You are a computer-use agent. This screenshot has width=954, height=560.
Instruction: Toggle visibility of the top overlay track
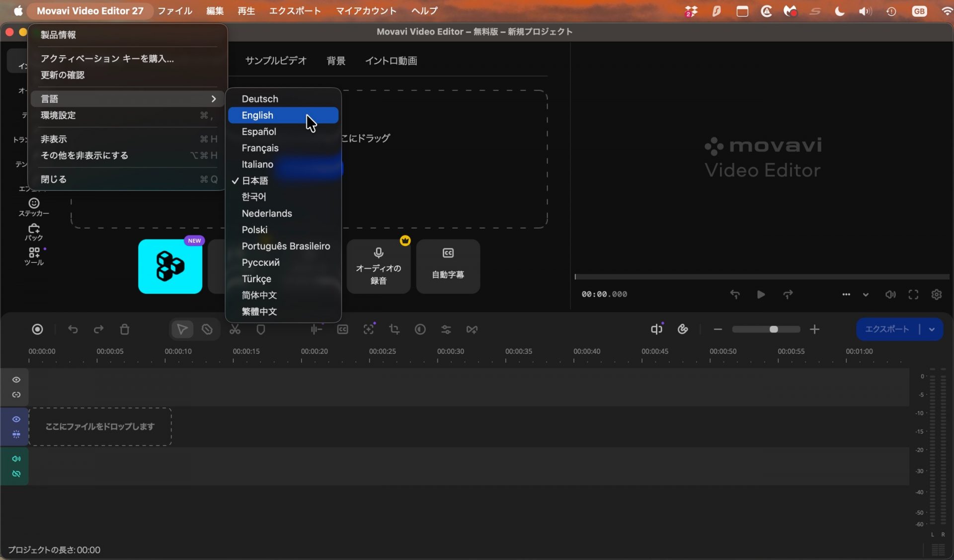click(16, 380)
